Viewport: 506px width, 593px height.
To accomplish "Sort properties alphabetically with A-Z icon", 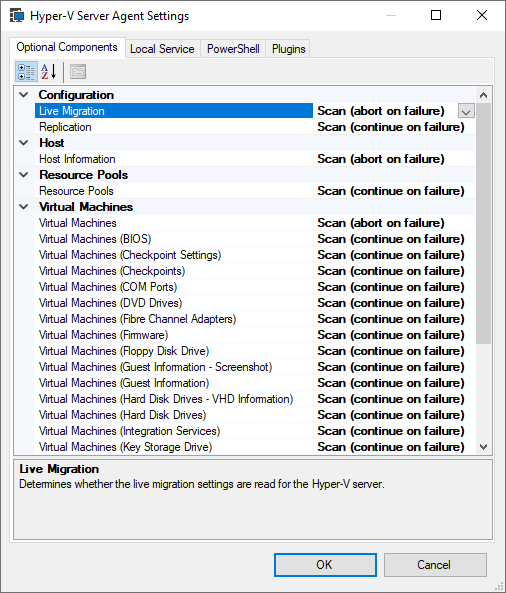I will [49, 71].
